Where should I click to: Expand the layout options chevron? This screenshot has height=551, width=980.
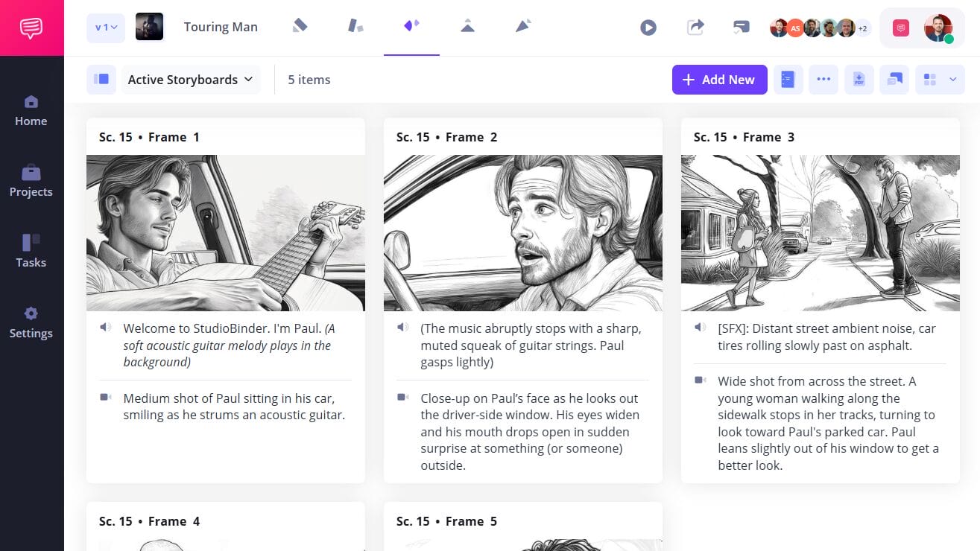tap(953, 80)
